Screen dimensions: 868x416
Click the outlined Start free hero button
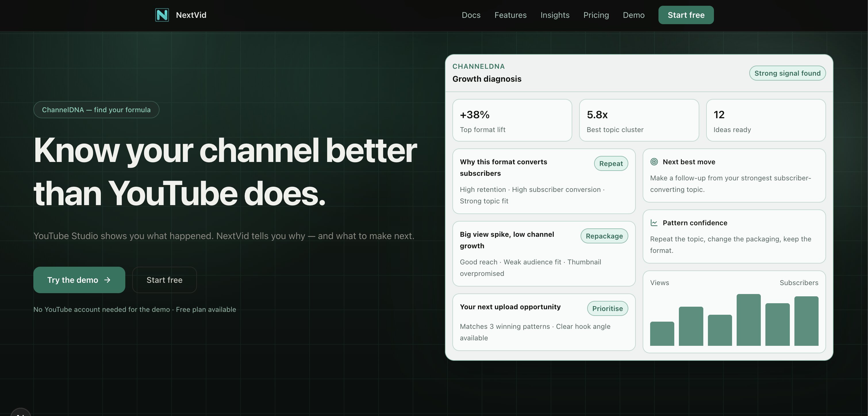(x=164, y=280)
